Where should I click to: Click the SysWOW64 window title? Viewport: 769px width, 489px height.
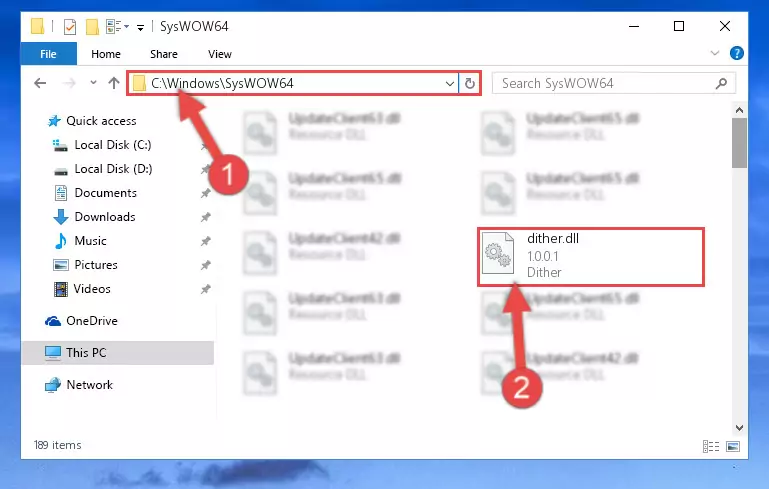point(194,26)
